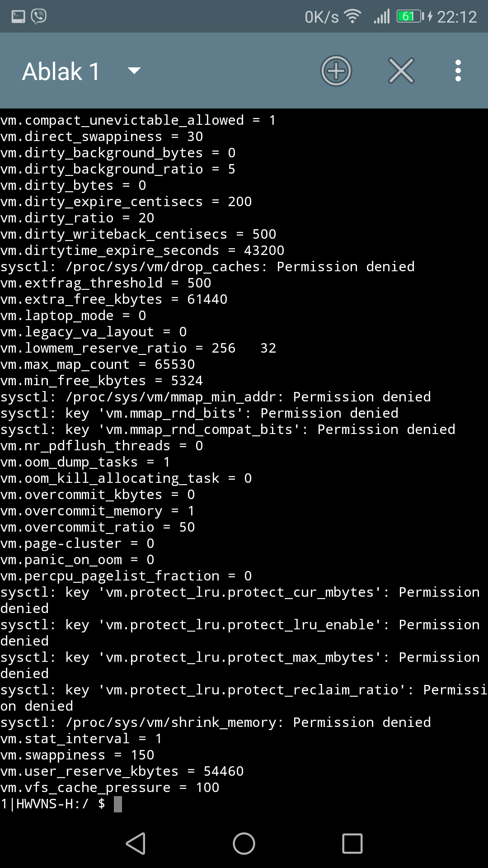
Task: Tap the cellular signal strength icon
Action: coord(382,17)
